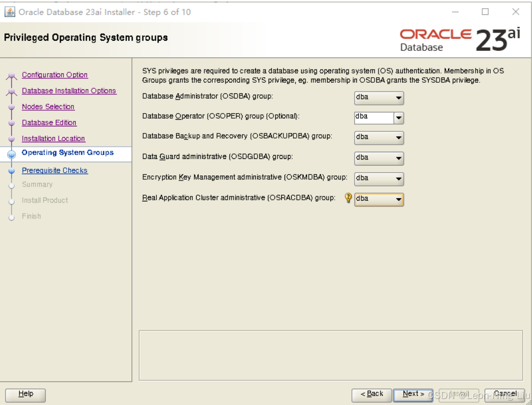The width and height of the screenshot is (532, 405).
Task: Click the Real Application Cluster group label
Action: click(x=239, y=198)
